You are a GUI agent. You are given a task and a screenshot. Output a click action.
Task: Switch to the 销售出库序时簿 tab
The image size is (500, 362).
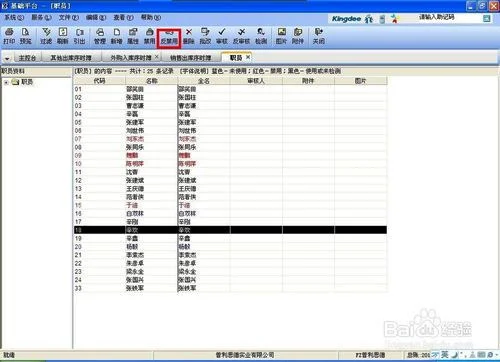click(191, 58)
